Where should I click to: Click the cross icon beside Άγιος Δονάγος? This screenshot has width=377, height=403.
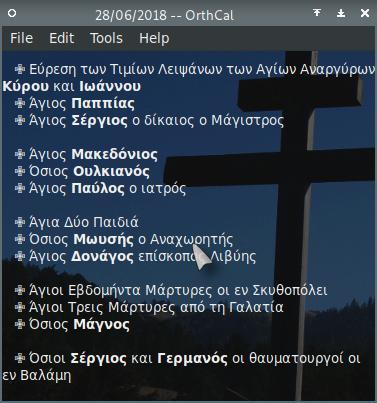point(20,256)
